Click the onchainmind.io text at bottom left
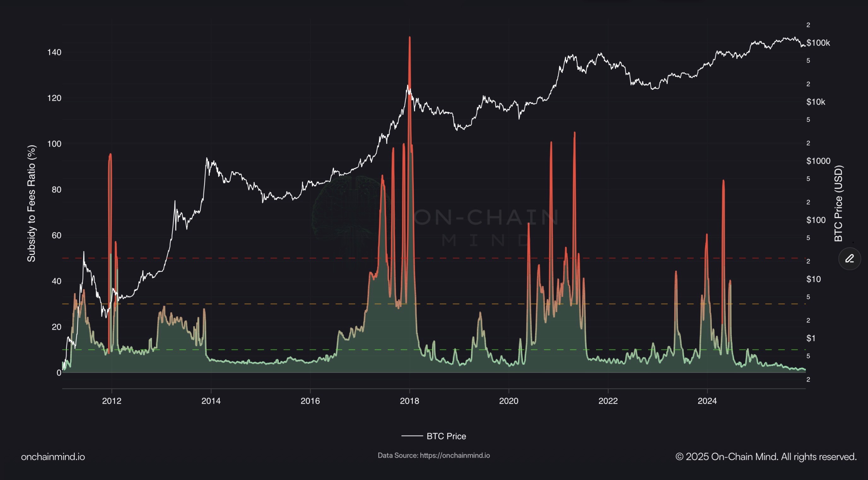The image size is (868, 480). tap(53, 457)
